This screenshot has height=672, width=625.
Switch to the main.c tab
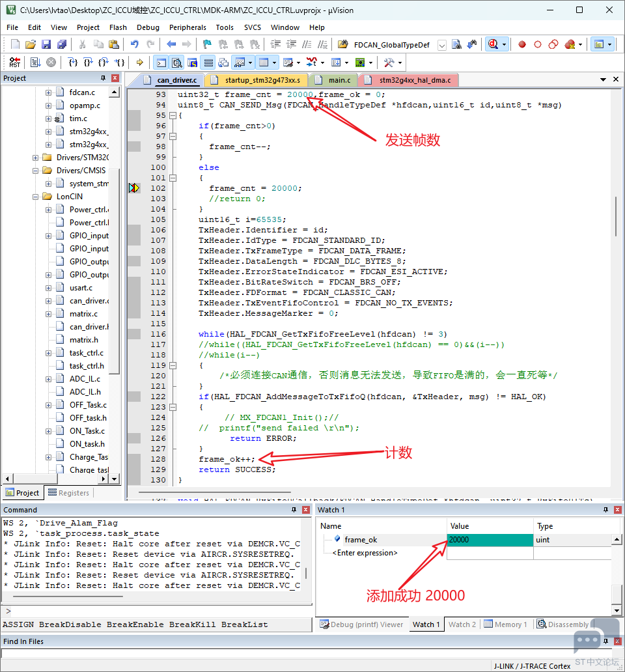tap(334, 80)
